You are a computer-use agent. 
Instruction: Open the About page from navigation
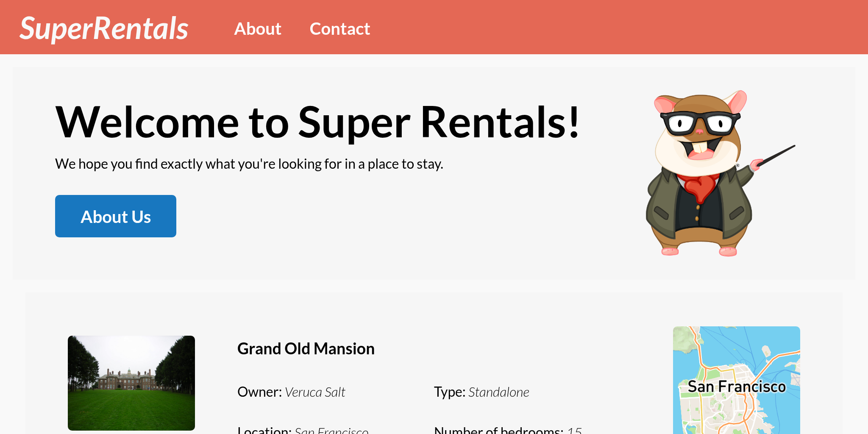pyautogui.click(x=258, y=29)
